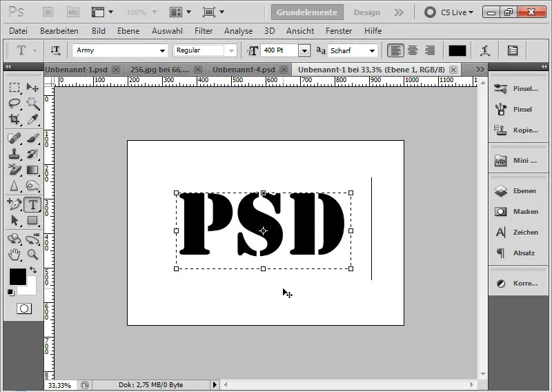This screenshot has width=552, height=392.
Task: Open the Datei menu
Action: pyautogui.click(x=19, y=31)
